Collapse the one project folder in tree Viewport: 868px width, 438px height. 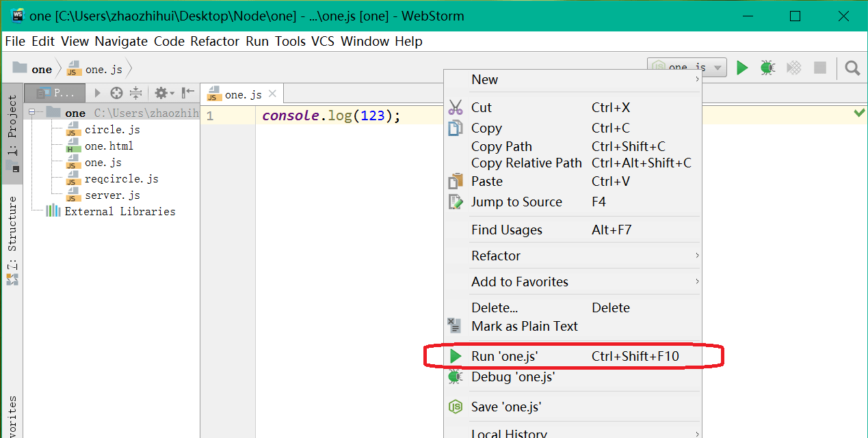pos(31,111)
